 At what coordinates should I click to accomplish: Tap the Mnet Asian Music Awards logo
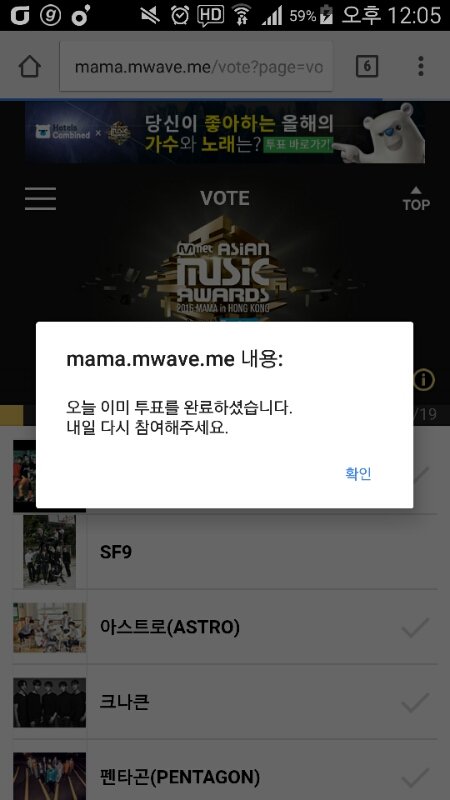click(223, 268)
